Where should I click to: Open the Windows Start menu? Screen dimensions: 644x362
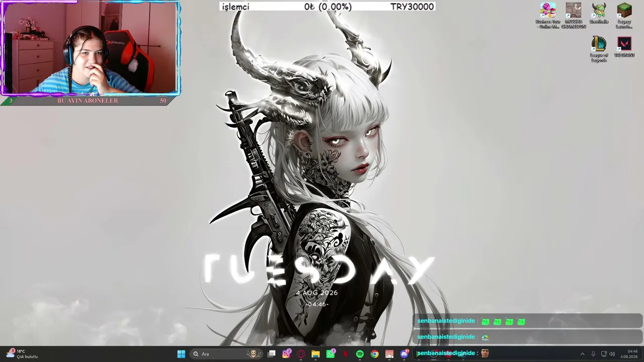[x=181, y=354]
